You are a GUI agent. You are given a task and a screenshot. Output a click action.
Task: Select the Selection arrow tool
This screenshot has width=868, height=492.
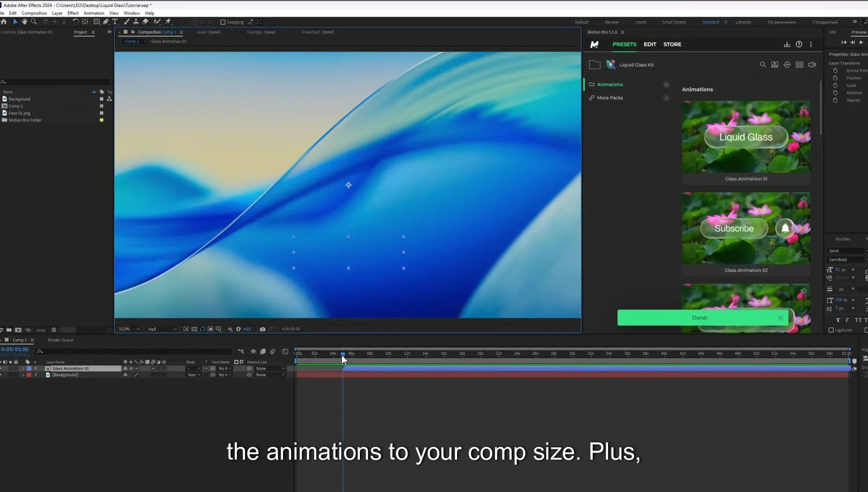click(15, 22)
